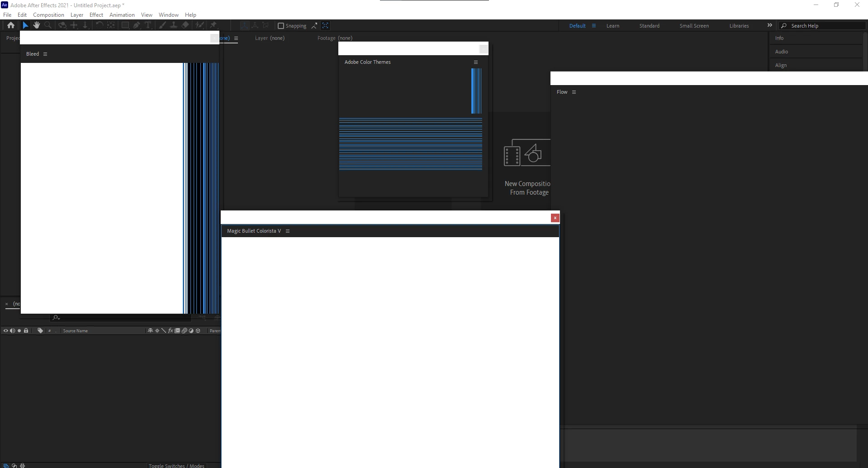Image resolution: width=868 pixels, height=468 pixels.
Task: Switch to the Footage (none) tab
Action: (x=335, y=38)
